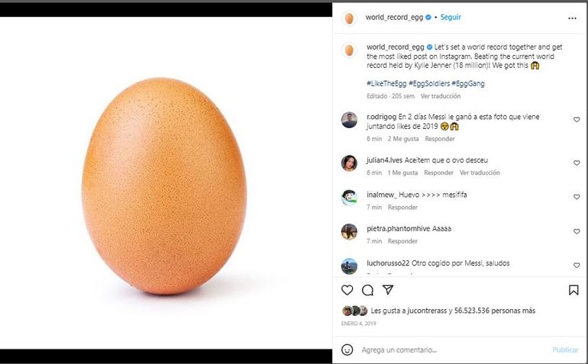This screenshot has width=588, height=364.
Task: Like the egg post with heart icon
Action: [347, 290]
